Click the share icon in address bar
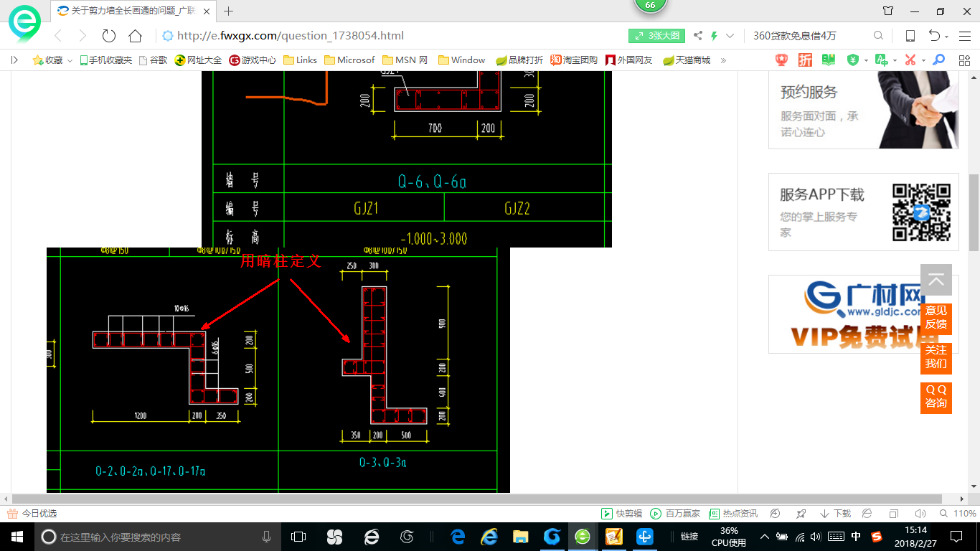Viewport: 980px width, 551px height. (698, 36)
